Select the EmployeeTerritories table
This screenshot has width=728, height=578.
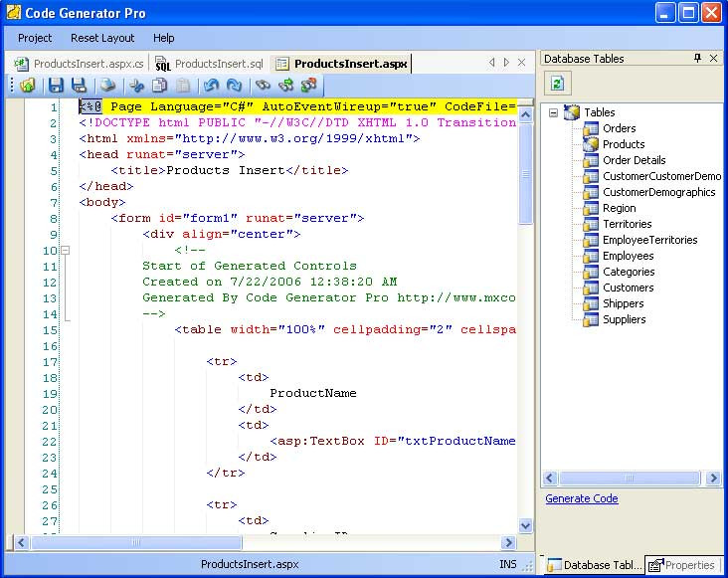pyautogui.click(x=650, y=240)
